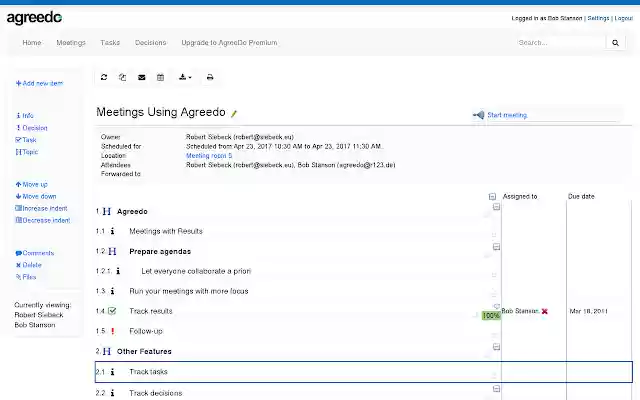This screenshot has height=400, width=640.
Task: Click the copy meeting icon in toolbar
Action: tap(122, 77)
